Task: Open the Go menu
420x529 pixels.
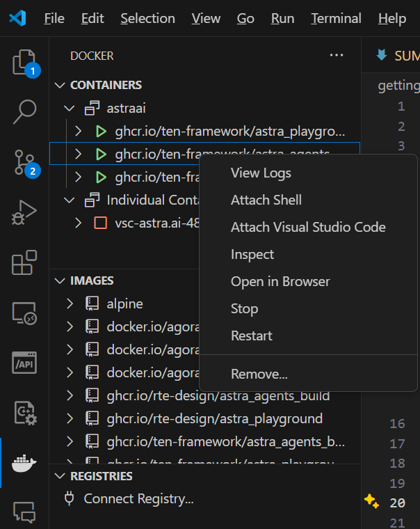Action: (x=245, y=18)
